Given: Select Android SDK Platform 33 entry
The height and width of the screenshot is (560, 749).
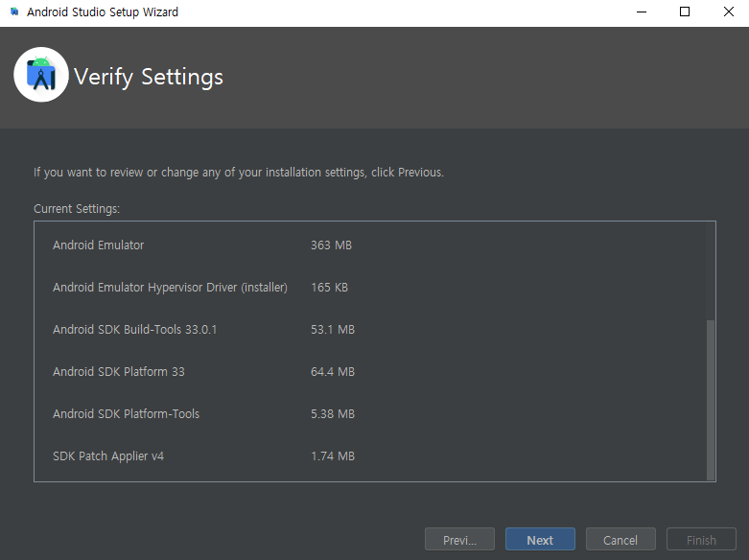Looking at the screenshot, I should click(119, 372).
